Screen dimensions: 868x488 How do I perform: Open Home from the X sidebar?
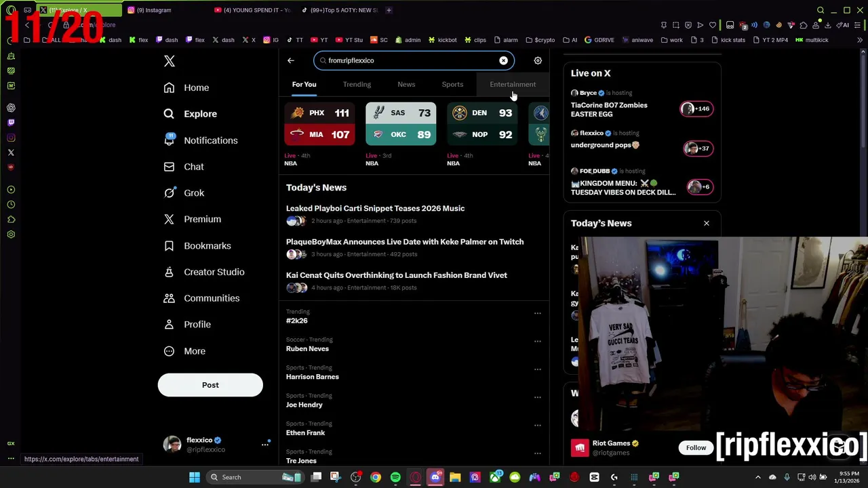pyautogui.click(x=186, y=87)
